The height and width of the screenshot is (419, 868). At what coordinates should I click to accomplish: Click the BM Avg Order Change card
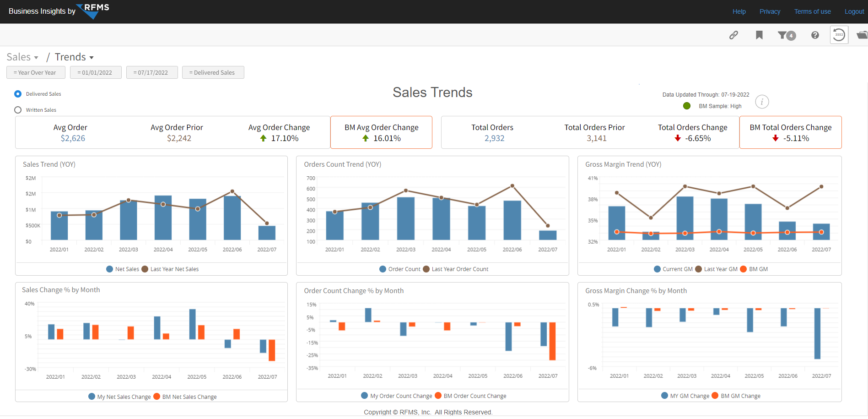[x=381, y=132]
